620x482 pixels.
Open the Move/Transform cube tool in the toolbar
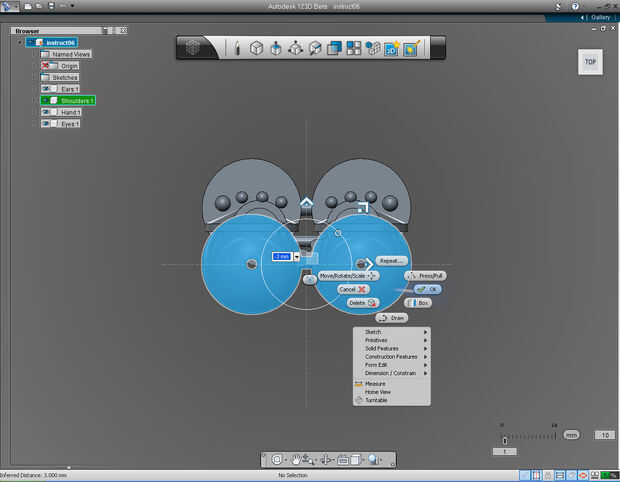295,48
